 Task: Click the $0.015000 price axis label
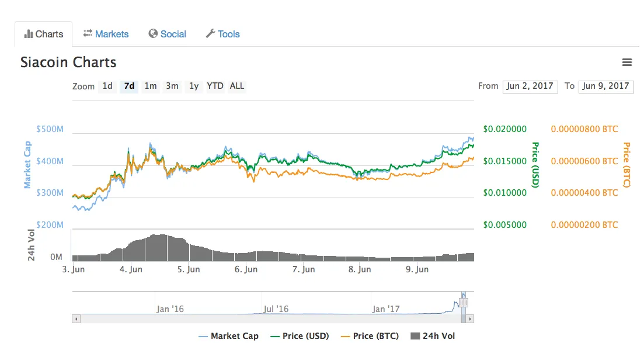(x=505, y=161)
